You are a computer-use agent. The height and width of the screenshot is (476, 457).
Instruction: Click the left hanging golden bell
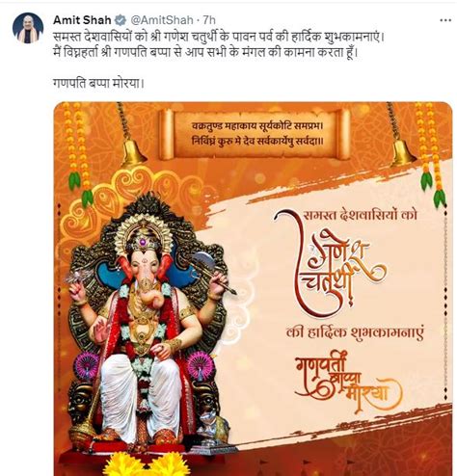click(134, 152)
